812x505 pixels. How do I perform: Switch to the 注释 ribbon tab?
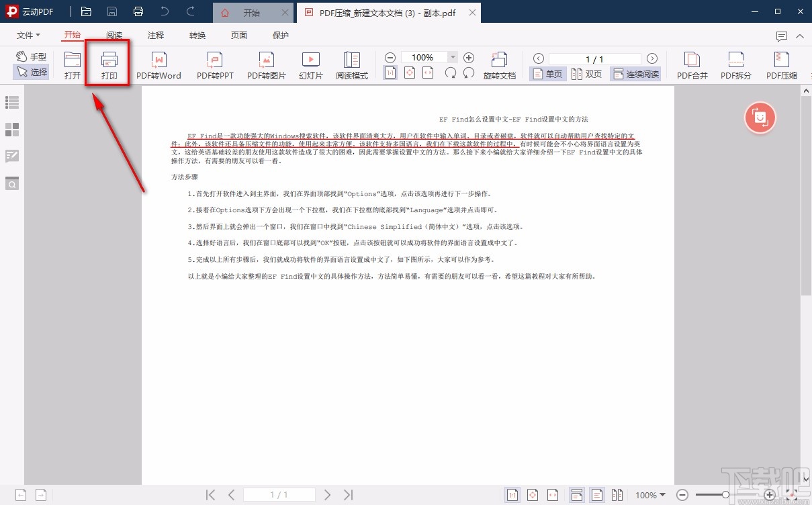[x=155, y=35]
